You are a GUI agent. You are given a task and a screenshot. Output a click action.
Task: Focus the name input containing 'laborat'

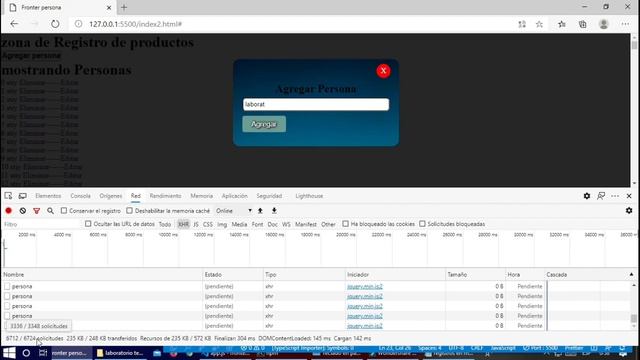(316, 104)
